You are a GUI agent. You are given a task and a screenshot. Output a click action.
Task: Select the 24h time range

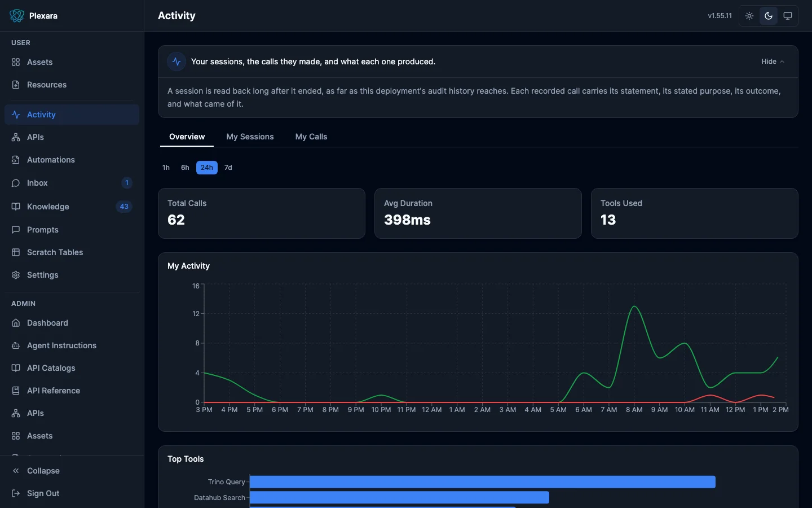coord(207,168)
